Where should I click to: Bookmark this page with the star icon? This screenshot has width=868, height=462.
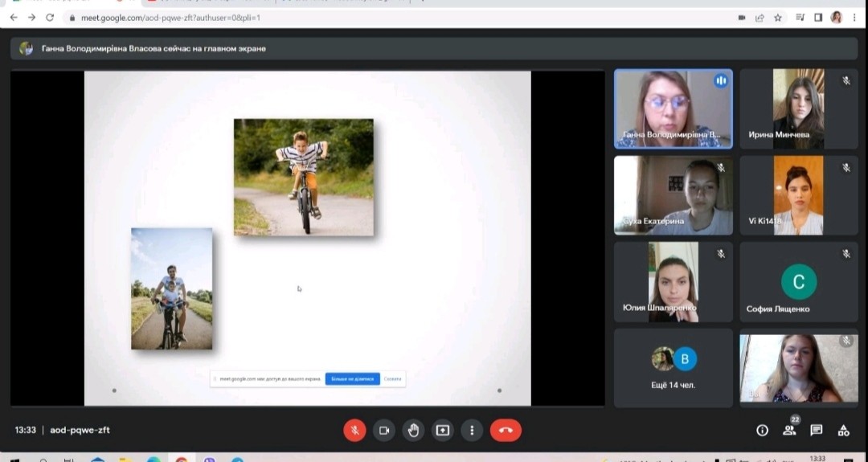pos(778,17)
